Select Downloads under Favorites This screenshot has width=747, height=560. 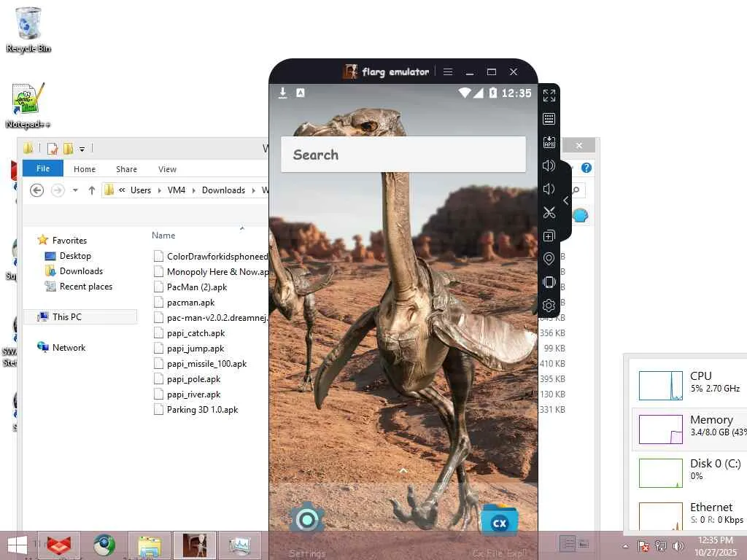[81, 271]
